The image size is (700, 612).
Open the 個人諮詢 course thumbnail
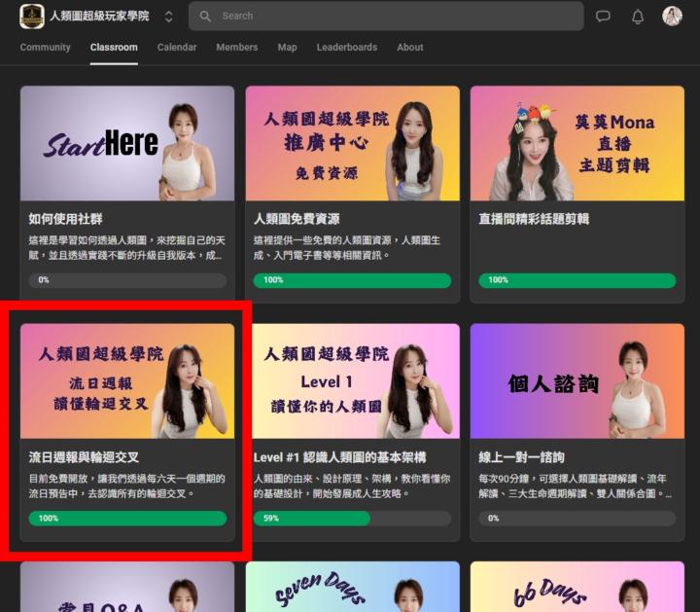click(577, 381)
